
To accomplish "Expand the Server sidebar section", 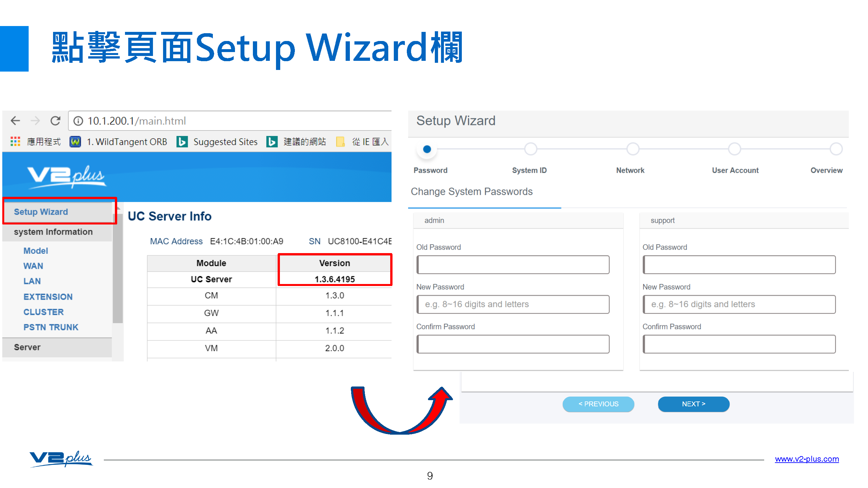I will click(x=27, y=347).
